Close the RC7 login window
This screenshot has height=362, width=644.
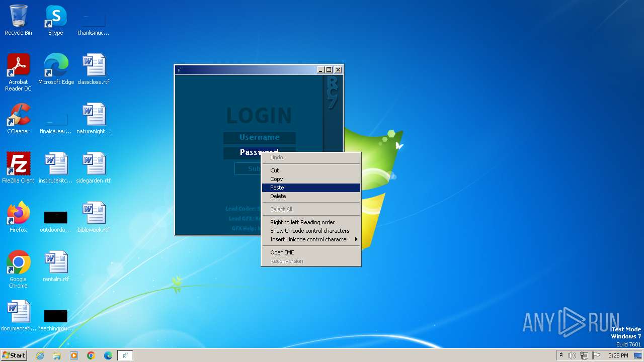tap(338, 70)
